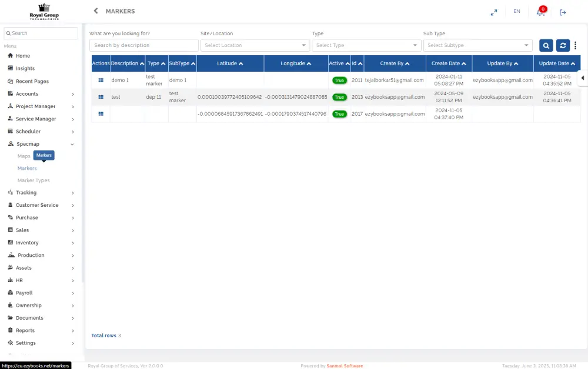Screen dimensions: 588x369
Task: Click the Search by description field
Action: click(x=143, y=45)
